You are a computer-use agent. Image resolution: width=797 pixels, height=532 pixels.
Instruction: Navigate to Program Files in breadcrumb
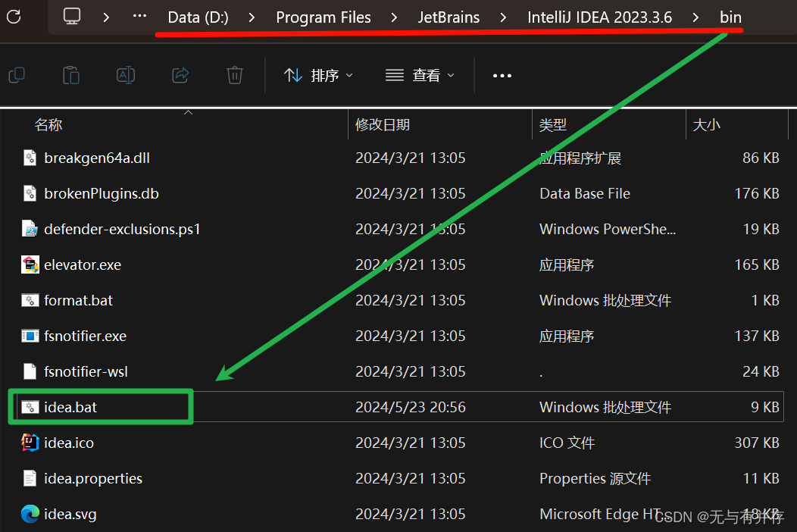coord(323,17)
